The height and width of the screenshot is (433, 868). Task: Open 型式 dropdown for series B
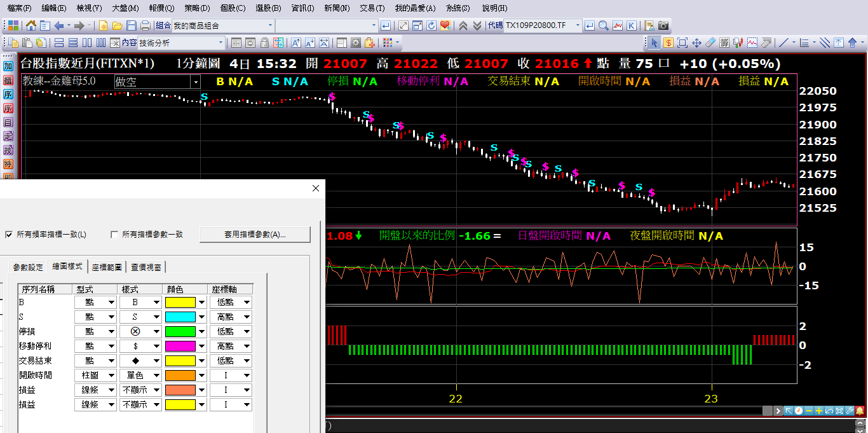click(x=112, y=303)
